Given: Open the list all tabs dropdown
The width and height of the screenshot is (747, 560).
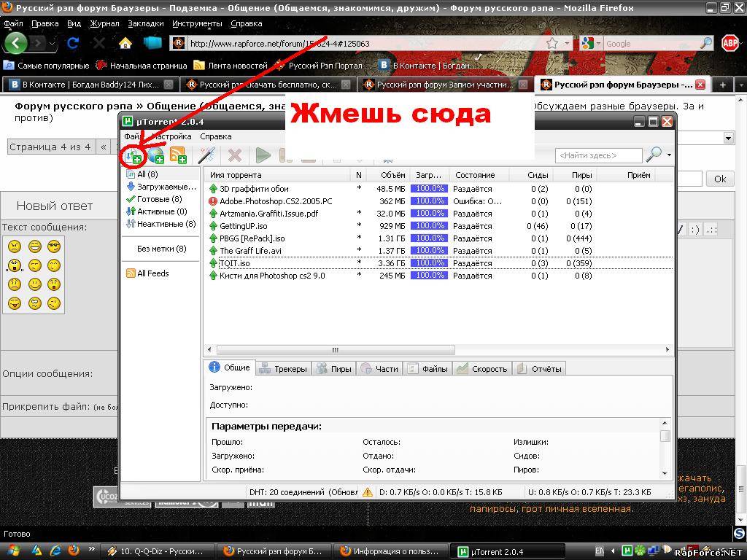Looking at the screenshot, I should 740,85.
